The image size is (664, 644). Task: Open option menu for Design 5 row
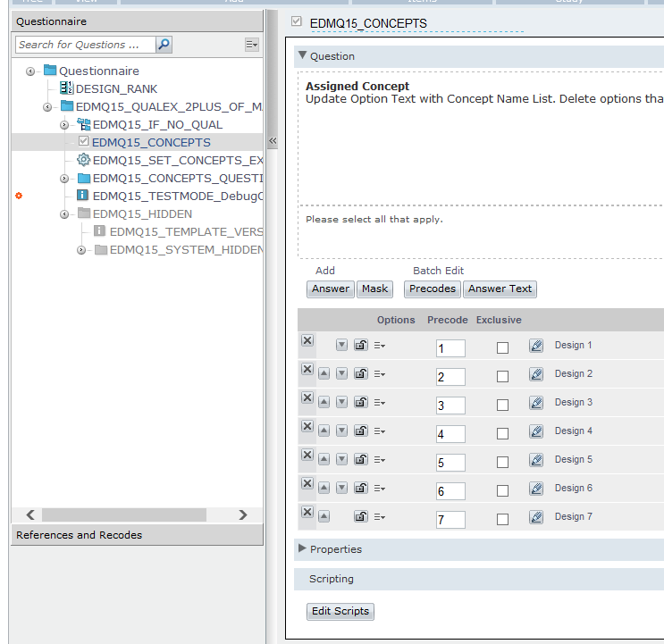pos(380,460)
